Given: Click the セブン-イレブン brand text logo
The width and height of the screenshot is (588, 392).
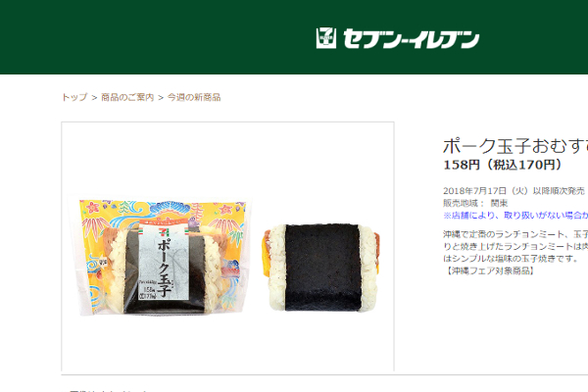Looking at the screenshot, I should point(411,38).
